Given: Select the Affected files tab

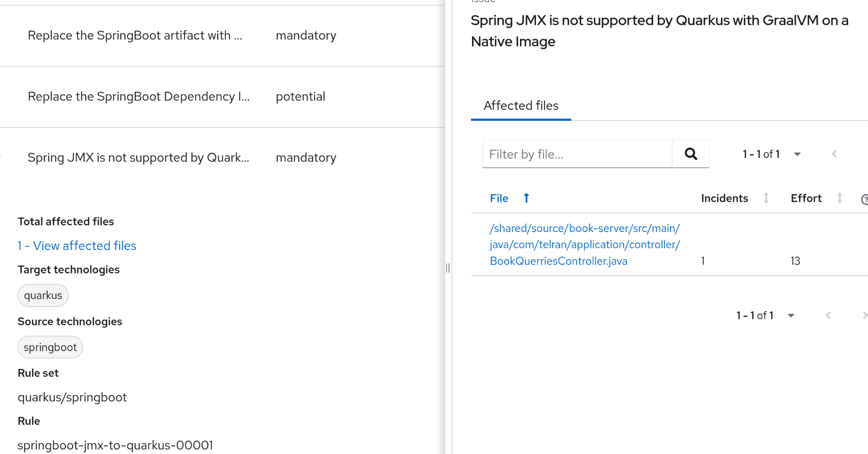Looking at the screenshot, I should point(521,106).
